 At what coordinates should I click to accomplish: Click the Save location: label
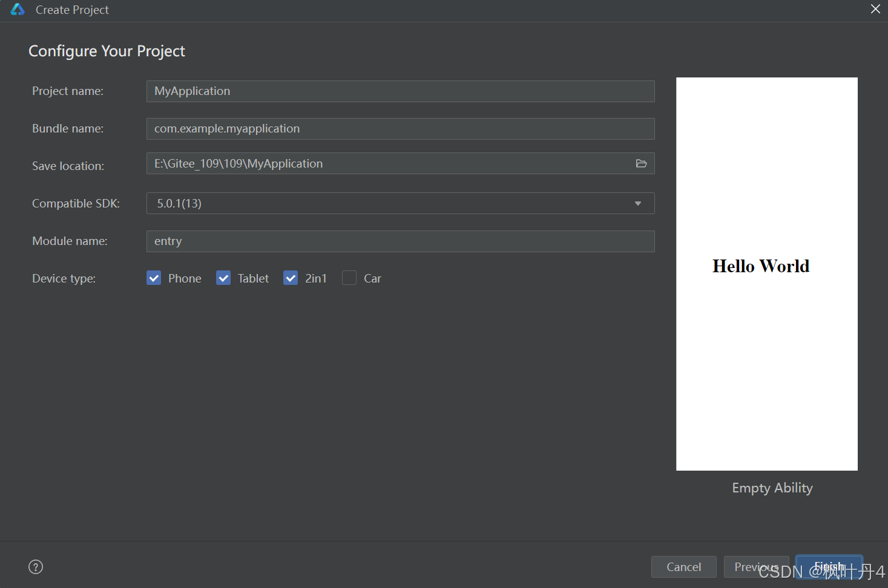[x=68, y=166]
